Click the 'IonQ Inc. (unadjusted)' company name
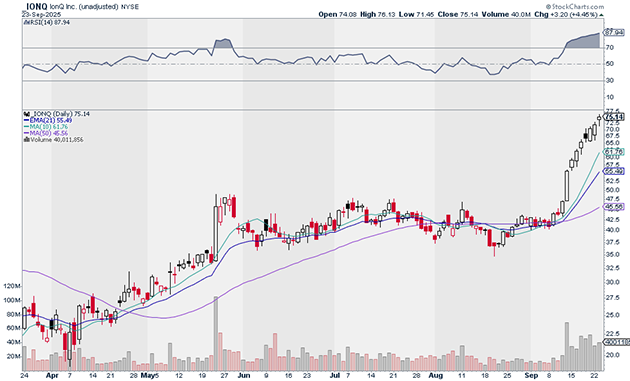630x381 pixels. pyautogui.click(x=84, y=6)
